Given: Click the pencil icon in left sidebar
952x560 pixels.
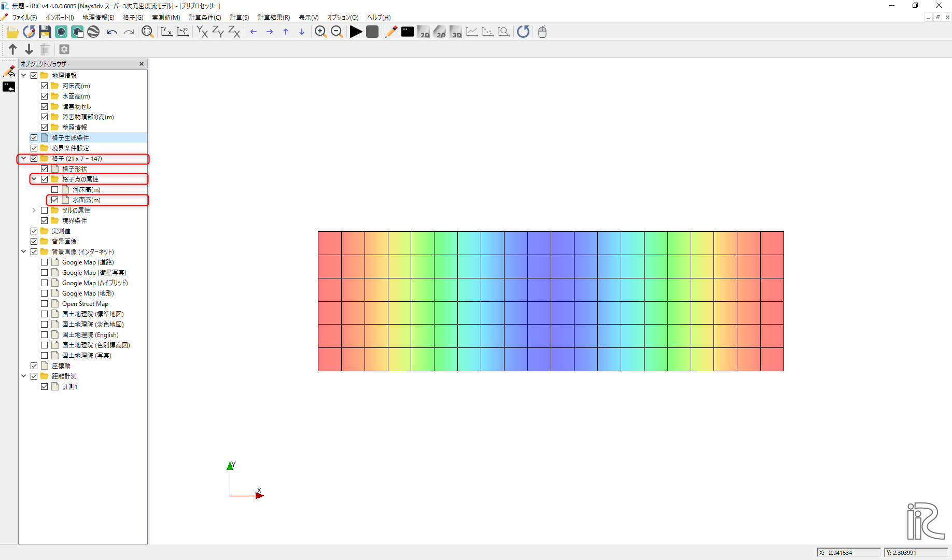Looking at the screenshot, I should 9,71.
